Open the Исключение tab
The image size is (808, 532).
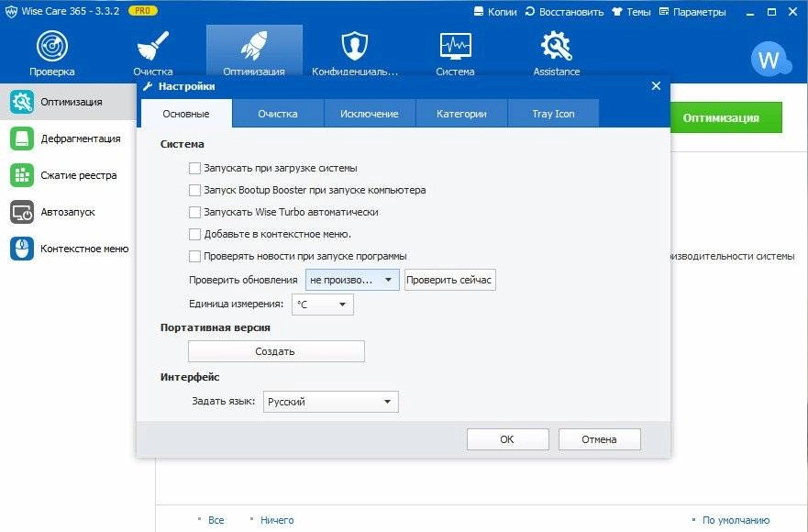point(370,114)
